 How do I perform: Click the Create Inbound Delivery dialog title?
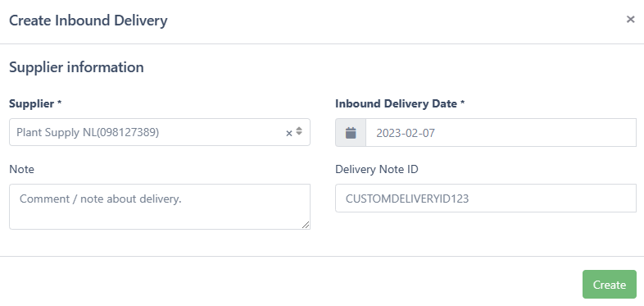pos(88,21)
